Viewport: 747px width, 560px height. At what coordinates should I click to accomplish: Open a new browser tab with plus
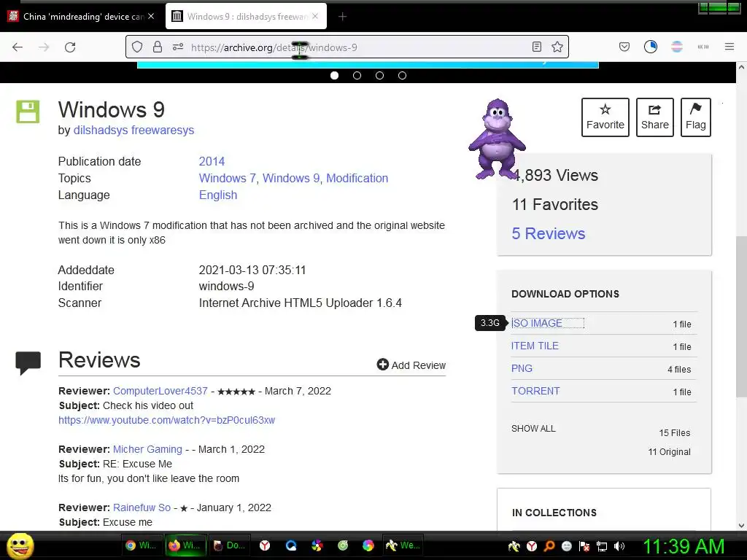click(x=342, y=17)
